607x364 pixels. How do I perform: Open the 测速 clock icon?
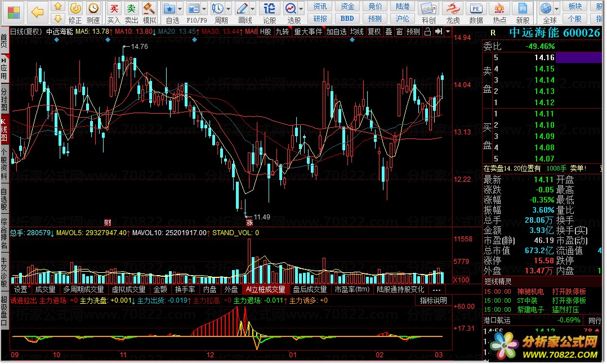[x=93, y=8]
